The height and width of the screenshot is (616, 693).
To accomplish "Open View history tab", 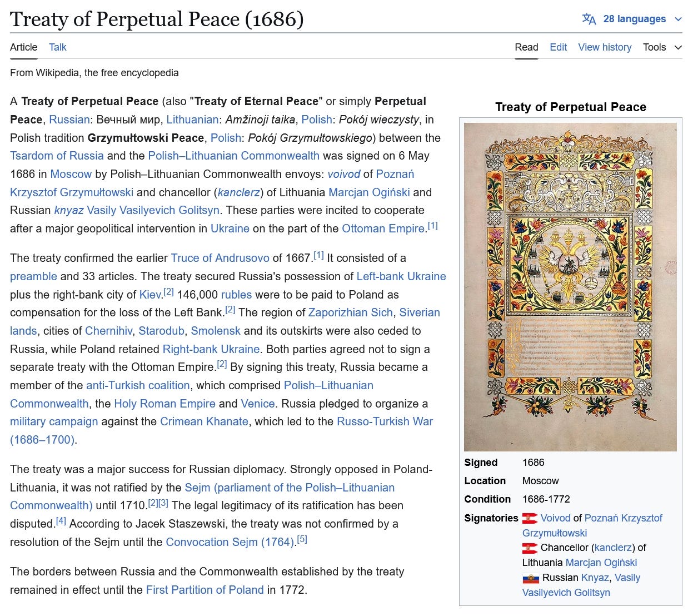I will pos(605,47).
